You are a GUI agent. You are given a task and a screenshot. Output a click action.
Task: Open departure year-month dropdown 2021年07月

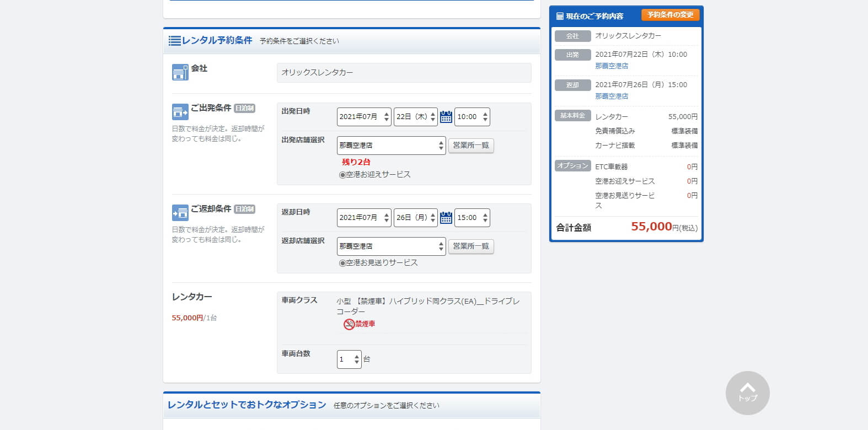pos(364,117)
